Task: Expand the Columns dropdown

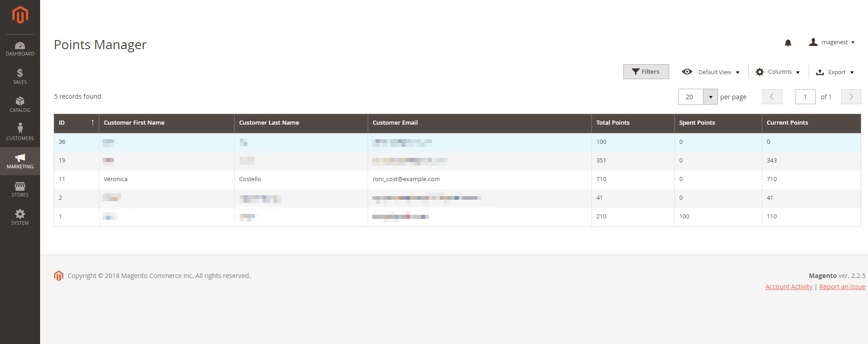Action: click(x=778, y=72)
